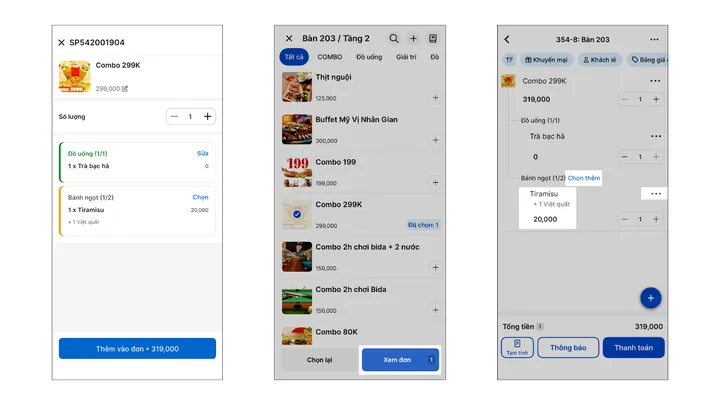This screenshot has width=720, height=405.
Task: Tap the Xem đơn button
Action: click(400, 360)
